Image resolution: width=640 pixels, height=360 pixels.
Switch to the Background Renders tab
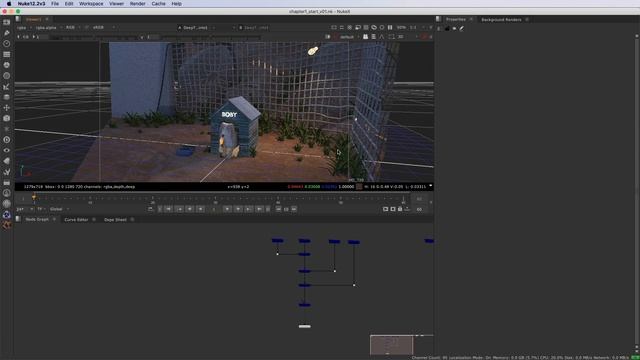point(501,20)
